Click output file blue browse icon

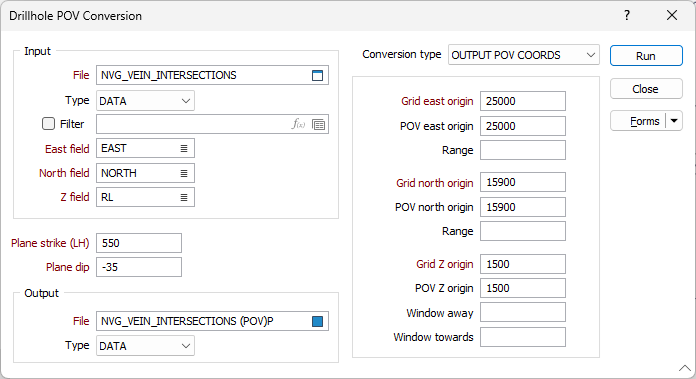click(317, 321)
